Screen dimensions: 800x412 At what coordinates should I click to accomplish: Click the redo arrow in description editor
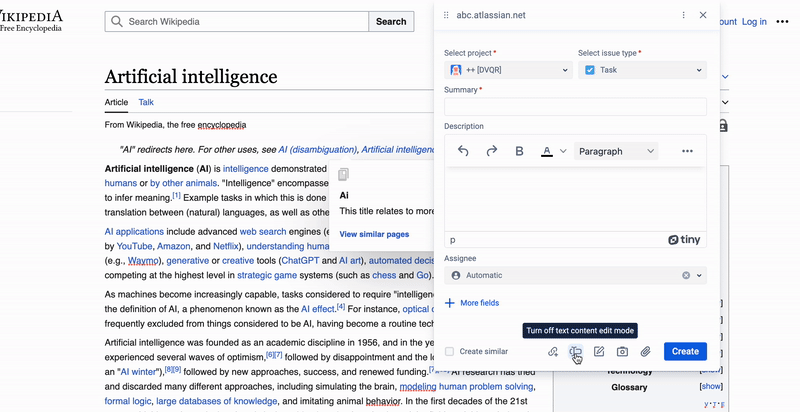[491, 151]
